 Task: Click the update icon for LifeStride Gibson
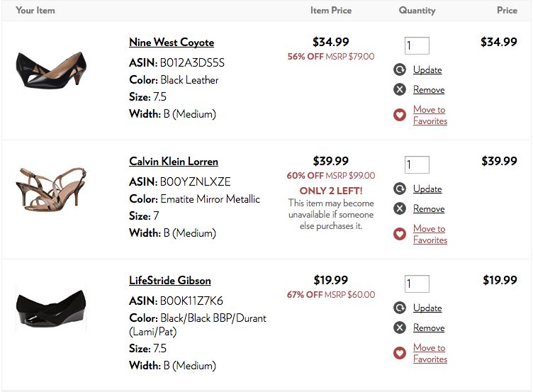tap(400, 308)
